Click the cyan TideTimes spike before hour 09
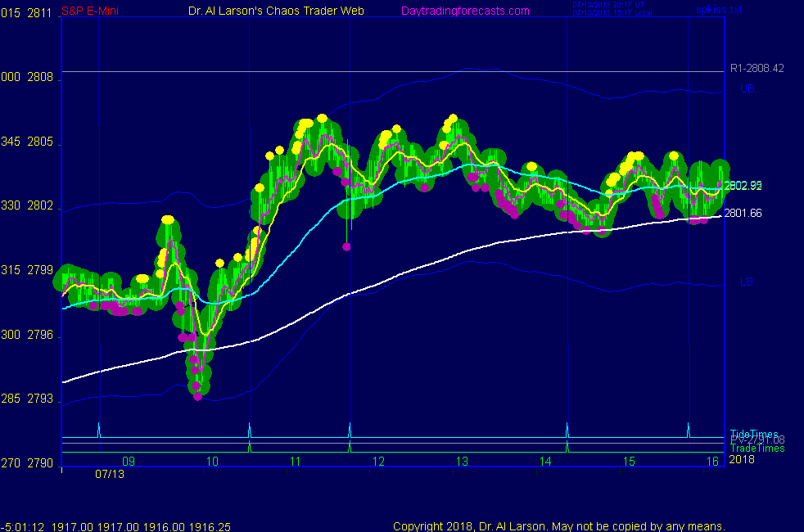Viewport: 804px width, 532px height. 99,430
